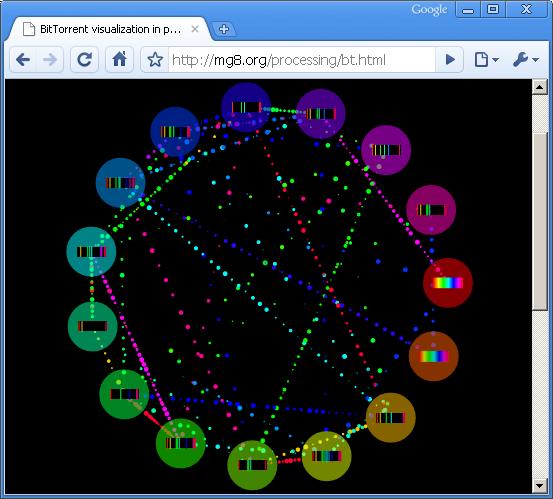
Task: Close the BitTorrent visualization tab
Action: click(195, 29)
